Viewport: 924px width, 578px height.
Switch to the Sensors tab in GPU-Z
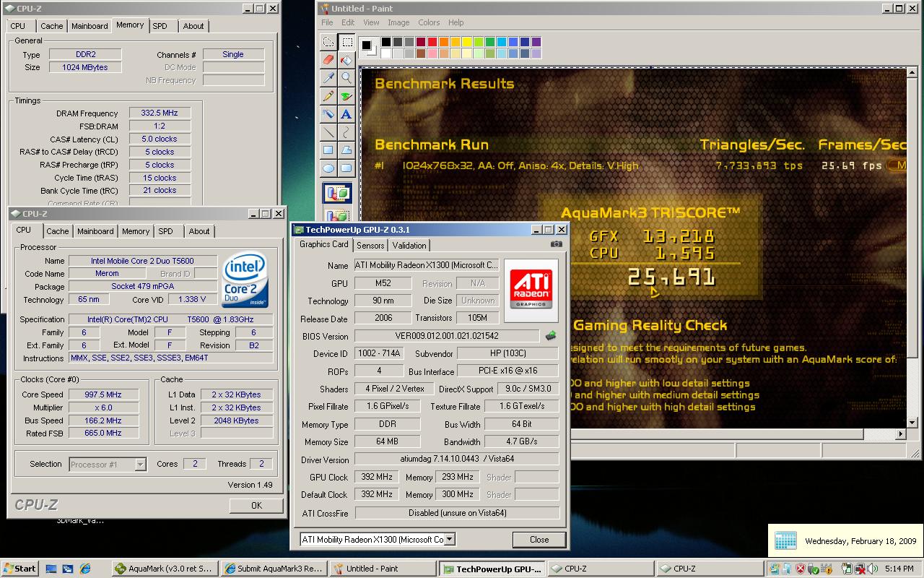click(x=370, y=246)
